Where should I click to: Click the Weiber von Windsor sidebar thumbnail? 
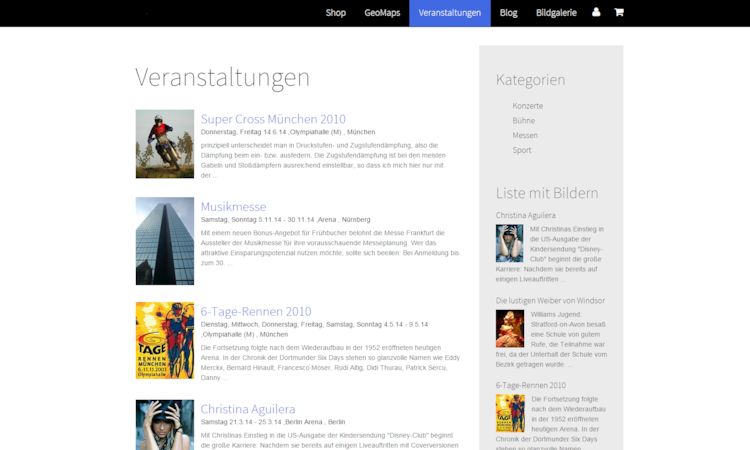510,329
